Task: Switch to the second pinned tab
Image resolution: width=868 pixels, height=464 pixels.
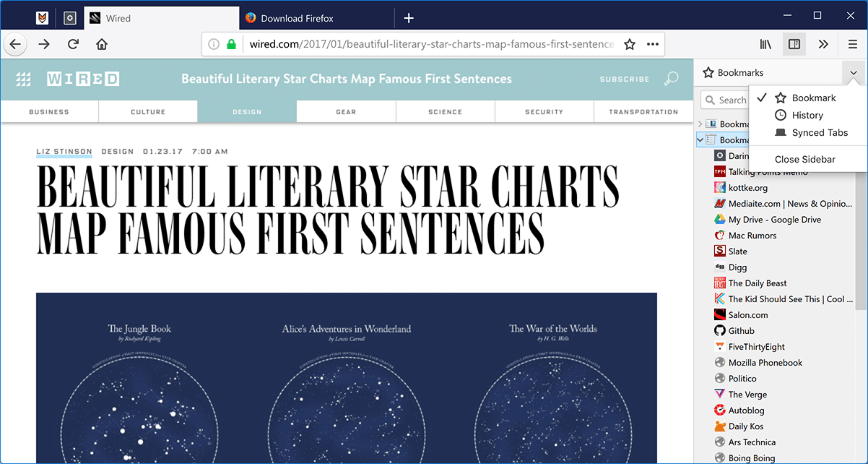Action: point(70,18)
